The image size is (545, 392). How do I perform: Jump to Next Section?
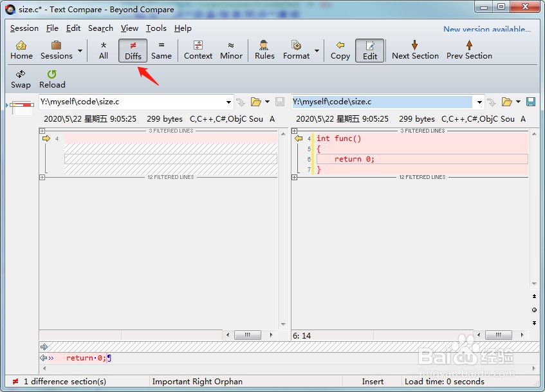[x=415, y=50]
